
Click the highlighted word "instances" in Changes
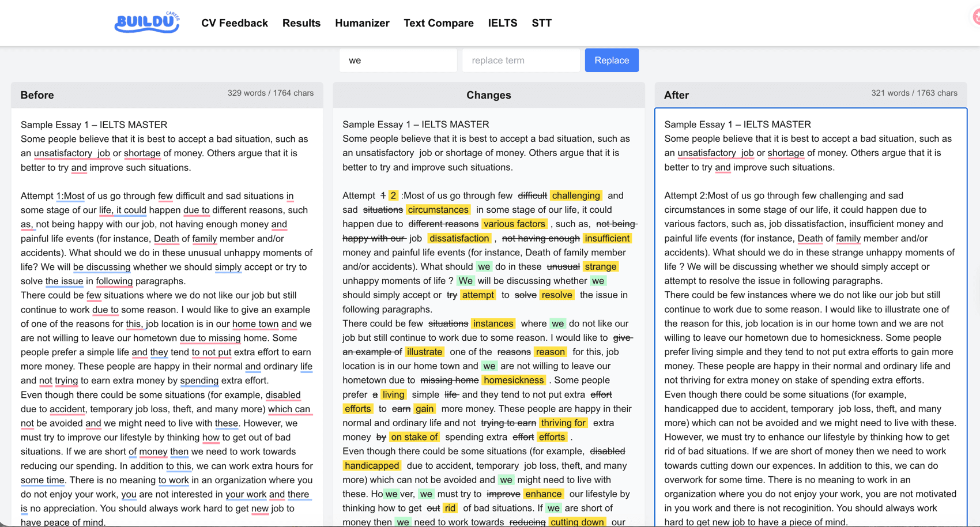pos(493,323)
